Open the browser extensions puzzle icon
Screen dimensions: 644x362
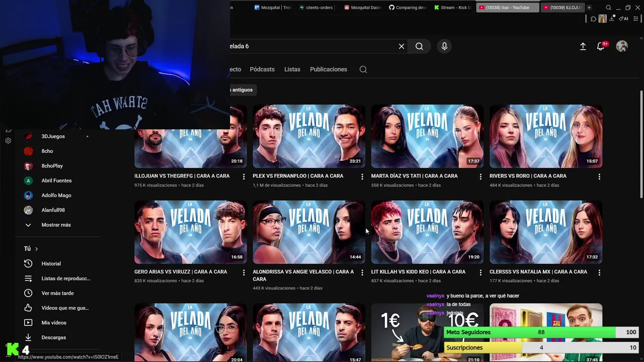pos(594,19)
